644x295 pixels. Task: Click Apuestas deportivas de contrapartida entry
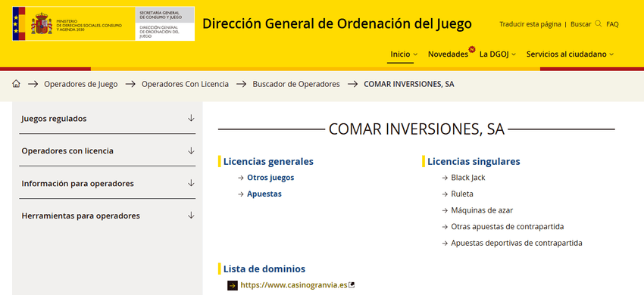(516, 243)
